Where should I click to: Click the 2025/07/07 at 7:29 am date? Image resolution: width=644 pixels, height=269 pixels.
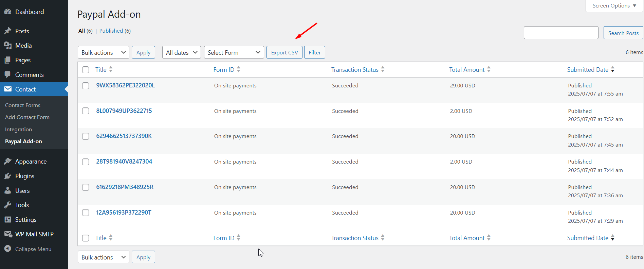[x=595, y=221]
